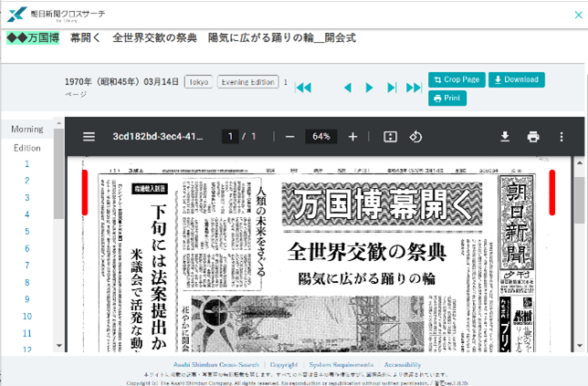Open the PDF viewer more options menu
Screen dimensions: 588x386
click(x=562, y=137)
